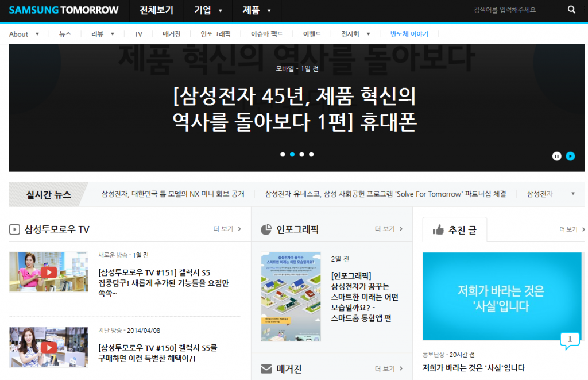The image size is (588, 380).
Task: Open the NX 미니 화보 공개 news link
Action: 173,194
